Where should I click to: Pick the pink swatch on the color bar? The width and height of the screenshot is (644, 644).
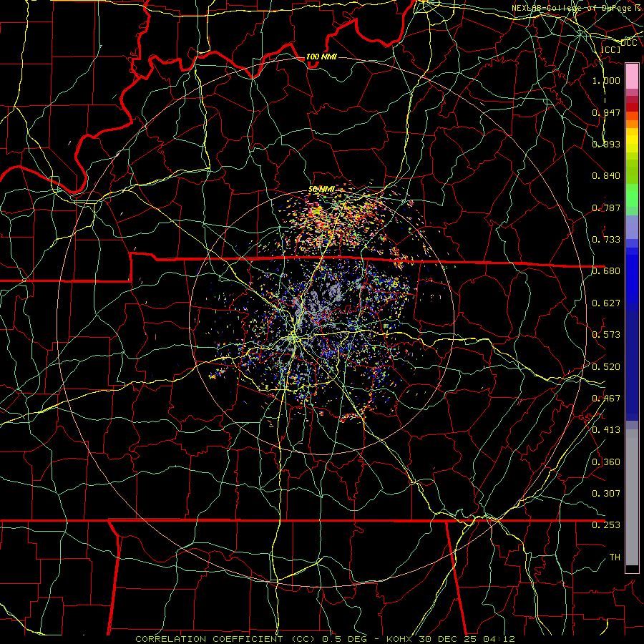632,76
